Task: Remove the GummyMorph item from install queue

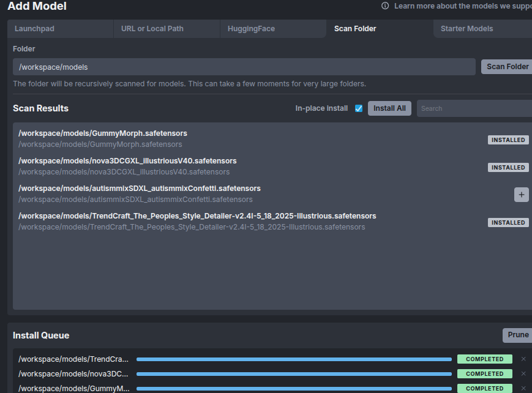Action: coord(523,388)
